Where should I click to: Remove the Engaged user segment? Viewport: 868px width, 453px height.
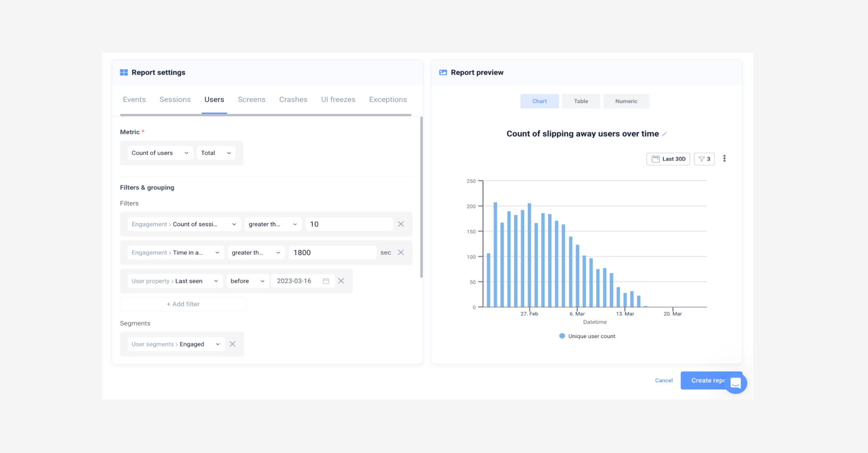point(232,344)
